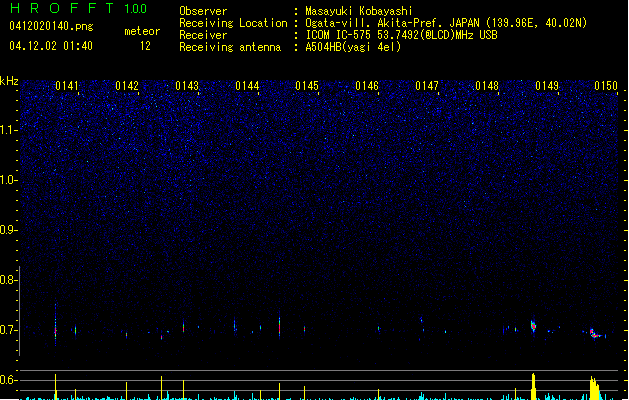The image size is (629, 400).
Task: Click the 0142 time marker
Action: [127, 86]
